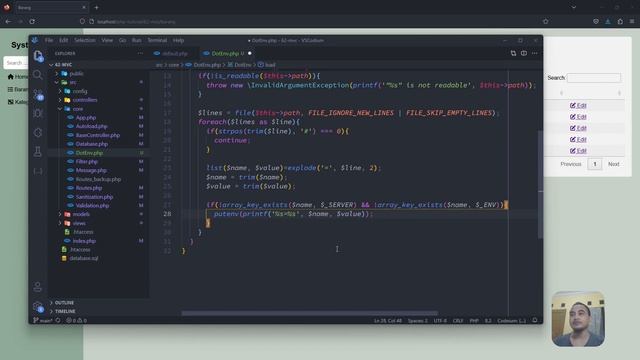
Task: Open the browser hamburger menu
Action: pyautogui.click(x=632, y=21)
